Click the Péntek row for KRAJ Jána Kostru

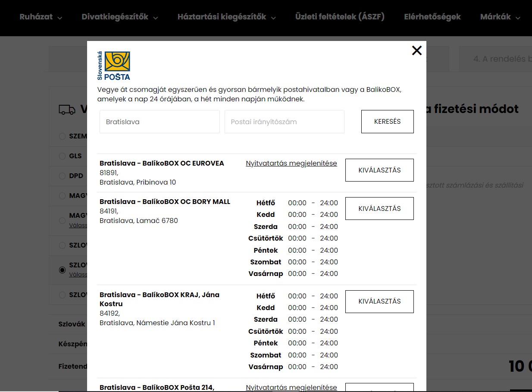click(x=293, y=343)
